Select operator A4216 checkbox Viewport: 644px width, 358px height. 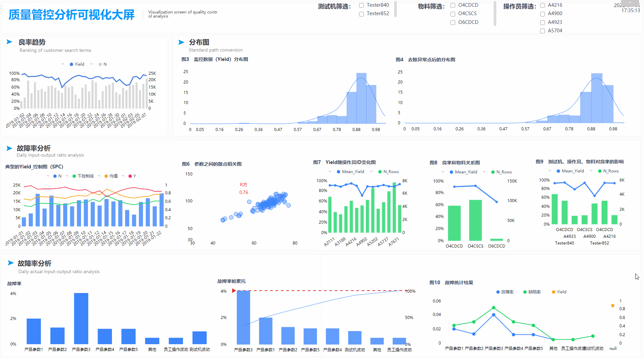543,5
